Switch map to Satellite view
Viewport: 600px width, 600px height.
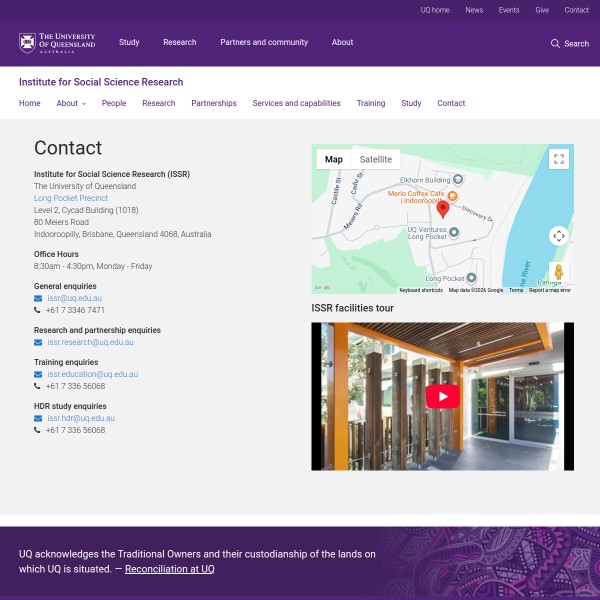(376, 159)
